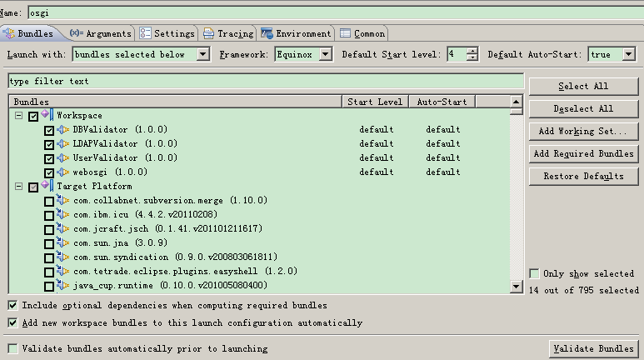
Task: Click the bundle list scroll down arrow
Action: tap(516, 287)
